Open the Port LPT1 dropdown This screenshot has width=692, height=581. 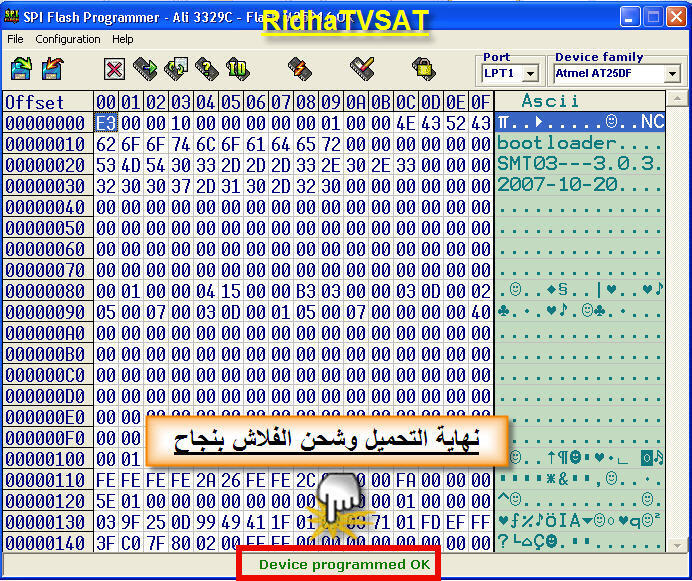point(530,74)
